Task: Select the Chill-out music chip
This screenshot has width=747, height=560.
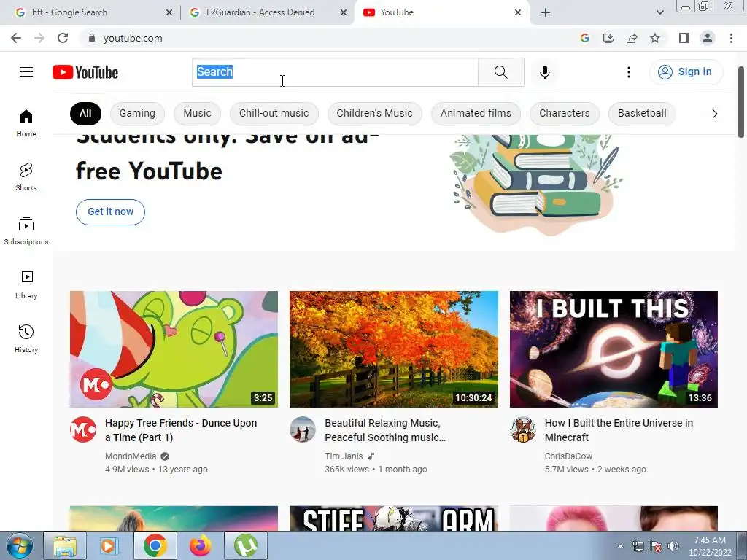Action: [274, 113]
